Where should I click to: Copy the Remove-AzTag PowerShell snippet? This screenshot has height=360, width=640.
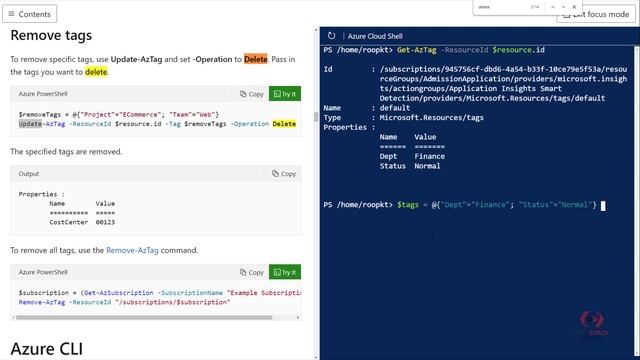[251, 272]
